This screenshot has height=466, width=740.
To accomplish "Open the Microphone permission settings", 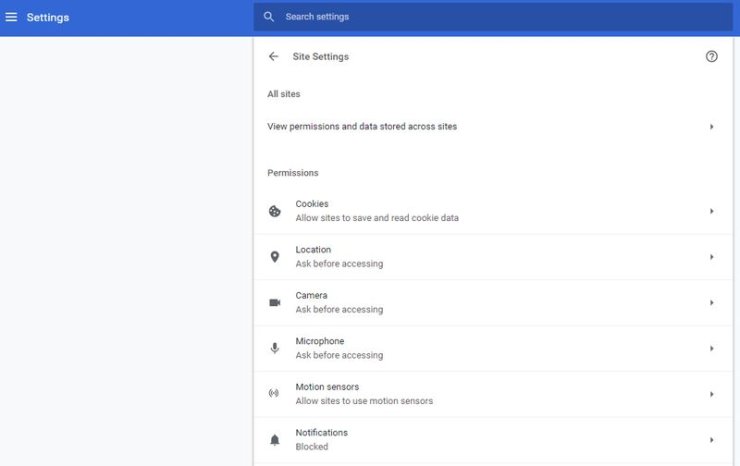I will 493,348.
